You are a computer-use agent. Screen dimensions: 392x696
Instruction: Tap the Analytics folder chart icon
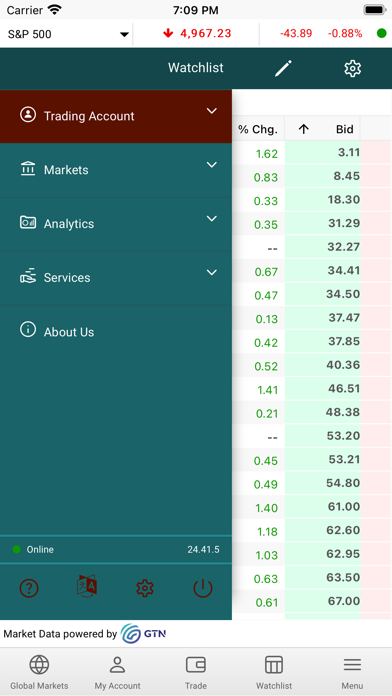[x=28, y=222]
